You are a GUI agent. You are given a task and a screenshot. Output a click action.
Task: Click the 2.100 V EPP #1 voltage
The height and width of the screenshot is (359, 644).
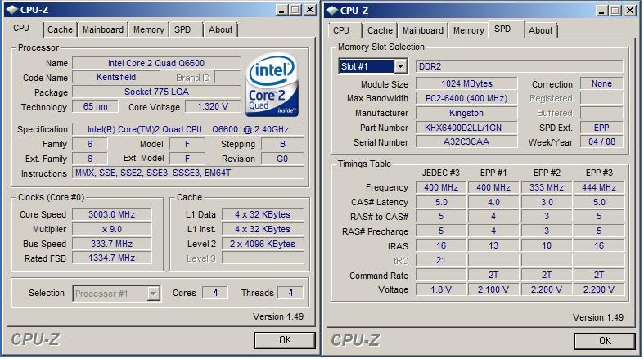[x=493, y=289]
